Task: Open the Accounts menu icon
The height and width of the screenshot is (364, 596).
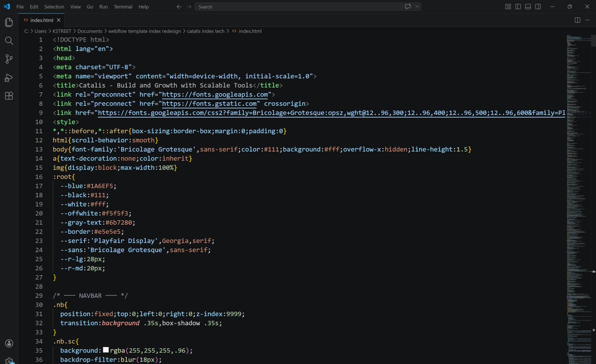Action: [x=8, y=343]
